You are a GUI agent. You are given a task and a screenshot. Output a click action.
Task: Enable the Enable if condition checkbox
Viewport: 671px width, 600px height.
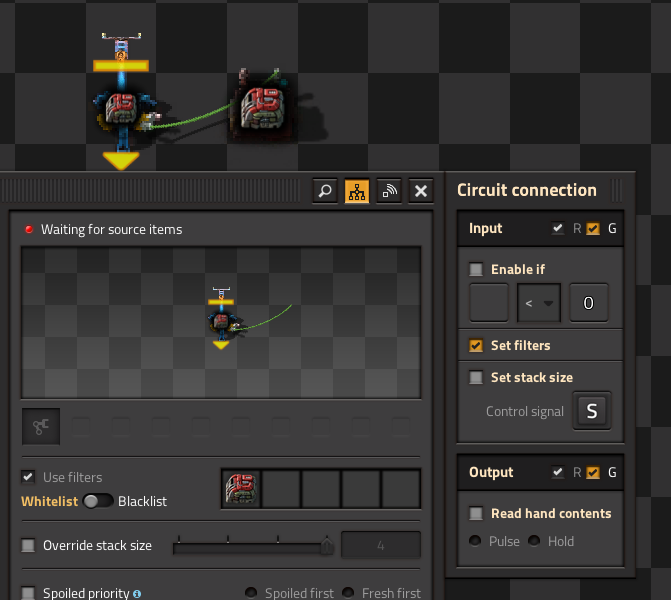[x=476, y=269]
